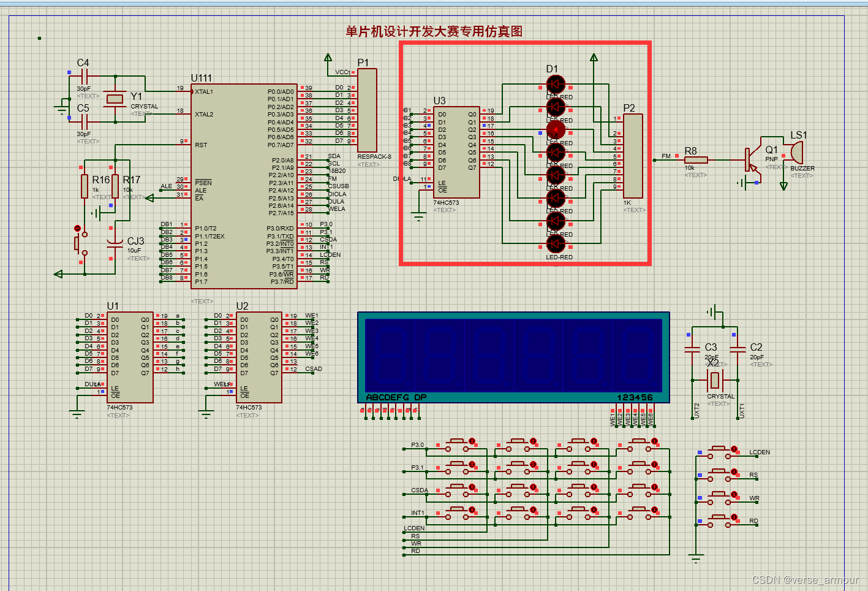The image size is (868, 591).
Task: Click the Y1 crystal symbol
Action: (x=115, y=99)
